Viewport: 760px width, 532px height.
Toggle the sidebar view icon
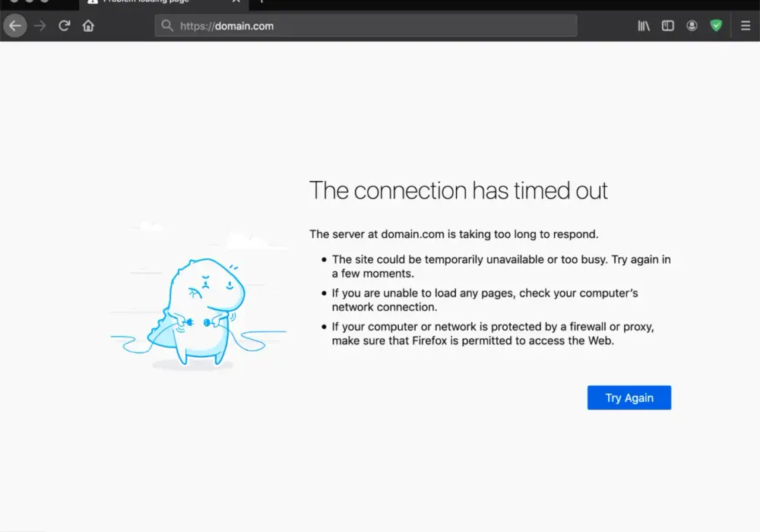pos(668,26)
